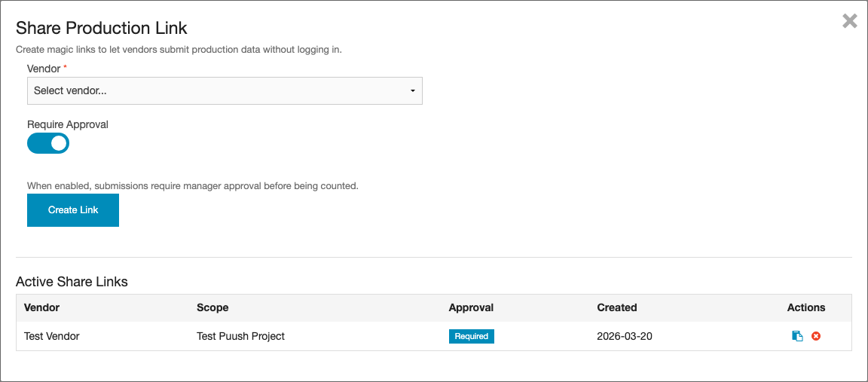Click the Created column header
868x382 pixels.
click(616, 307)
